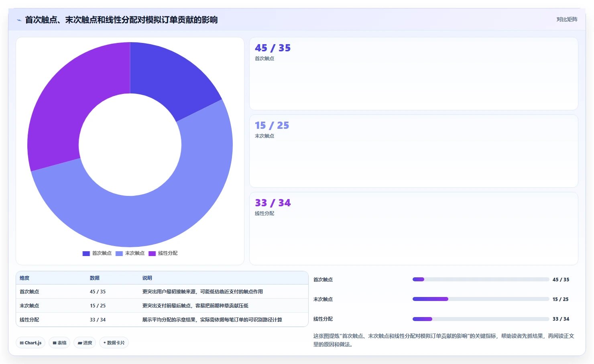Click the 首次触点 progress bar
Image resolution: width=594 pixels, height=364 pixels.
481,279
